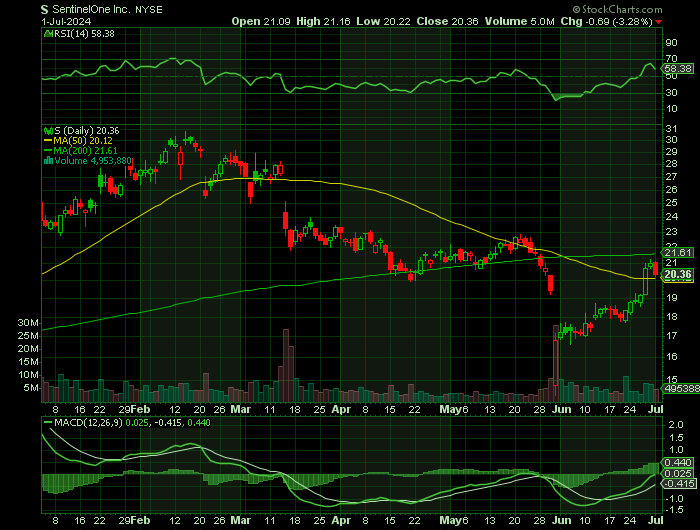Click the Jun label on the price chart date axis

(x=562, y=409)
